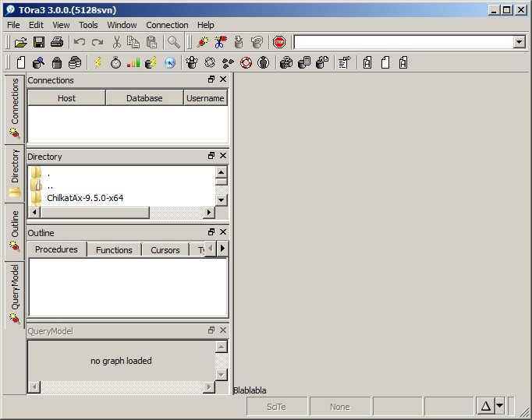The image size is (532, 420).
Task: Toggle the vertical QueryModel side tab
Action: pyautogui.click(x=15, y=295)
